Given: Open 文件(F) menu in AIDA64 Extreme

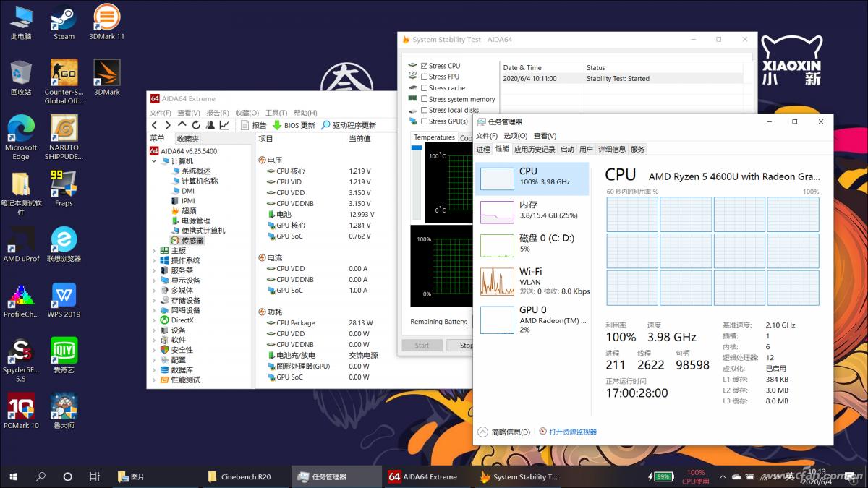Looking at the screenshot, I should 160,113.
